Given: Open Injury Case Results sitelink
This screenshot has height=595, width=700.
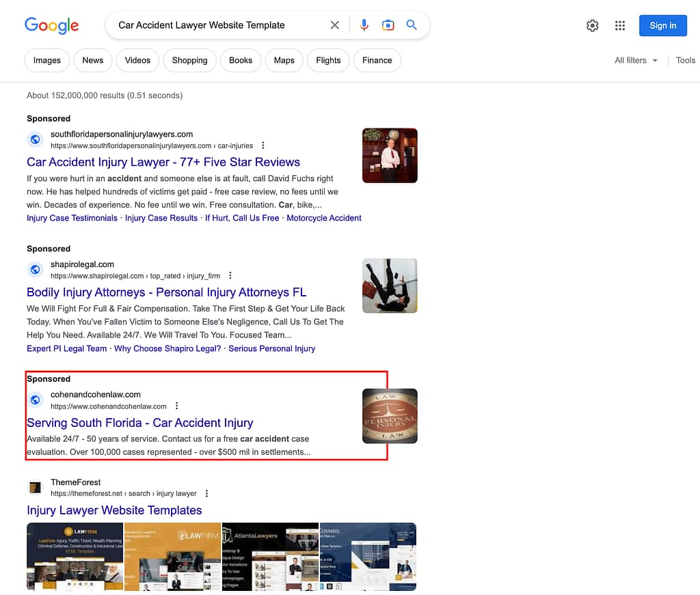Looking at the screenshot, I should (161, 218).
